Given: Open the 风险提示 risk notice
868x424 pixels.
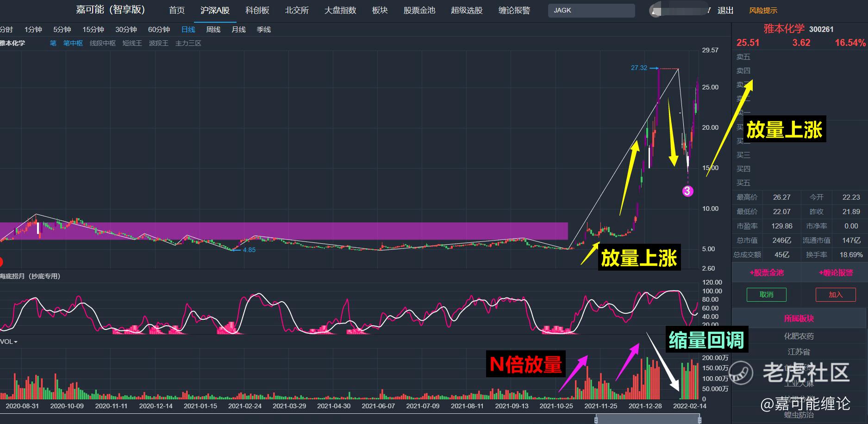Looking at the screenshot, I should pyautogui.click(x=763, y=10).
